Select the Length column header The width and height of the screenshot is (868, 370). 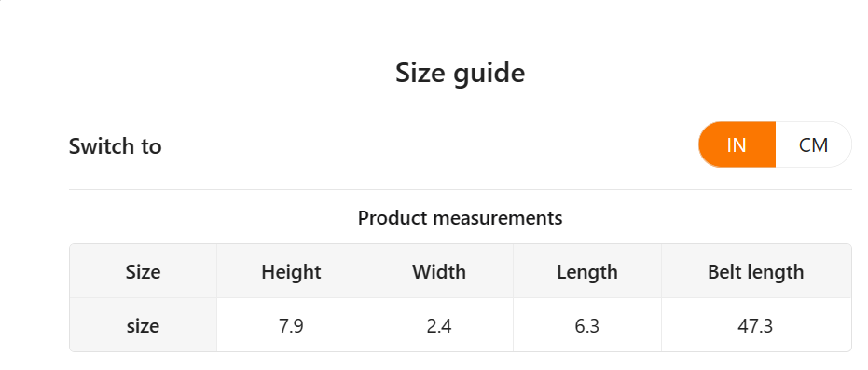pos(587,271)
